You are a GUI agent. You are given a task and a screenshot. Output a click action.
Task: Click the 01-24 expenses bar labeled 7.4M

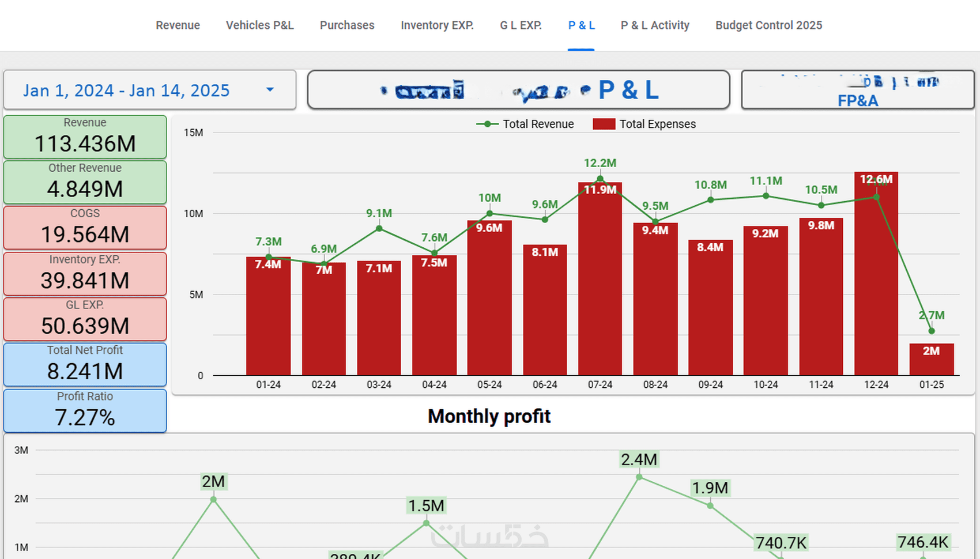coord(269,316)
